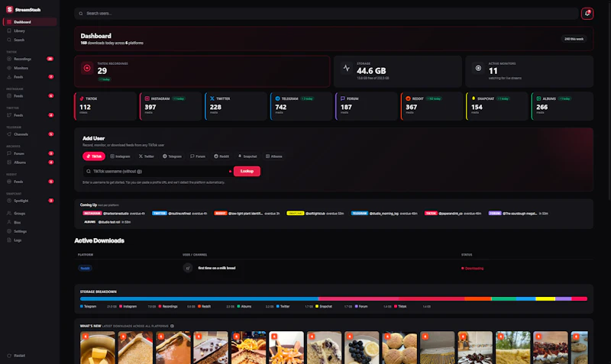Click the r/ avatar in Active Downloads row
611x364 pixels.
click(x=188, y=268)
